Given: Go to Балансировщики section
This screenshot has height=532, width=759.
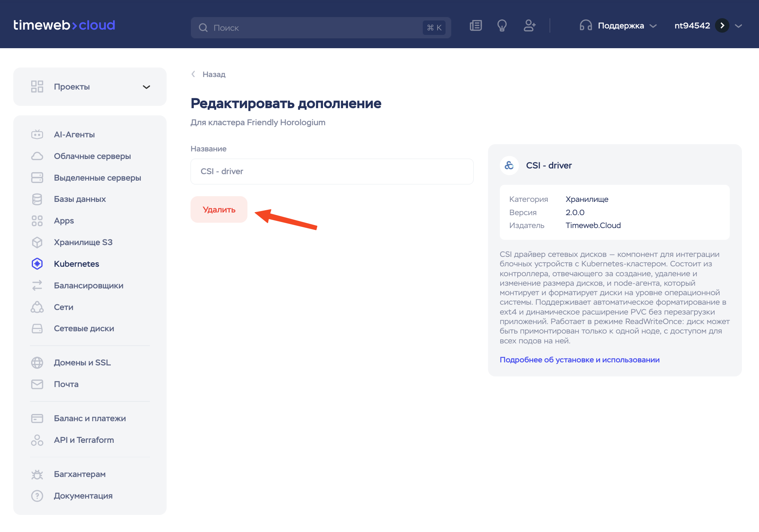Looking at the screenshot, I should click(88, 285).
